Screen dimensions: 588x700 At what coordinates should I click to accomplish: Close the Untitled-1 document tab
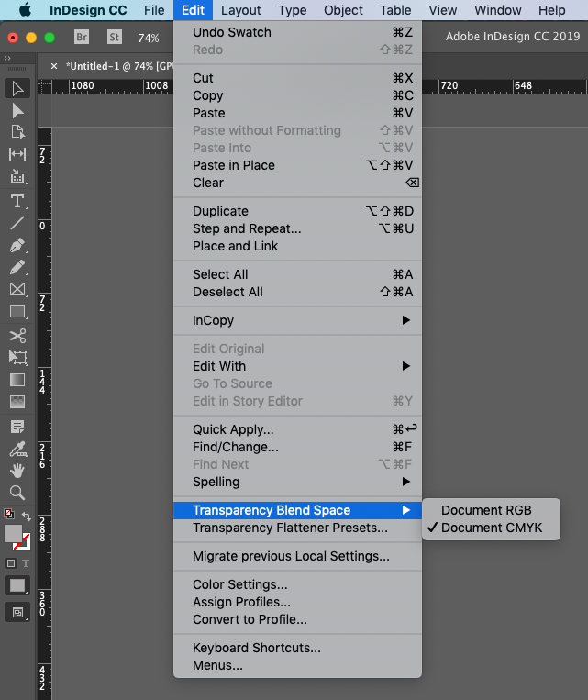(54, 66)
